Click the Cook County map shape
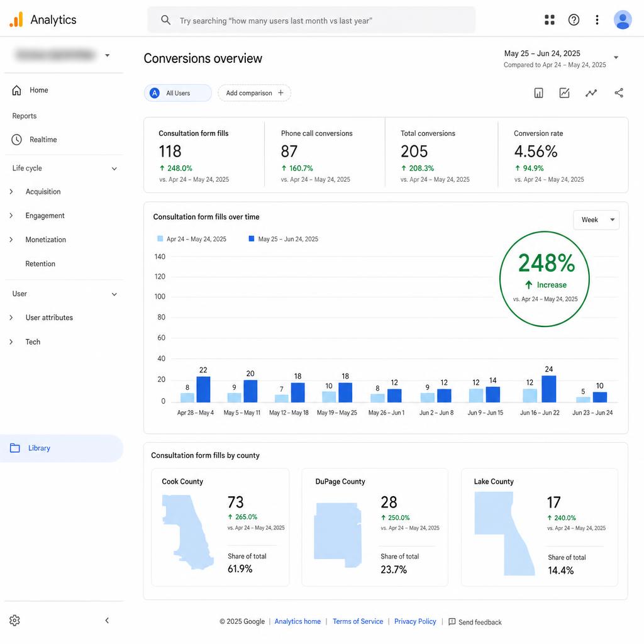 [187, 531]
